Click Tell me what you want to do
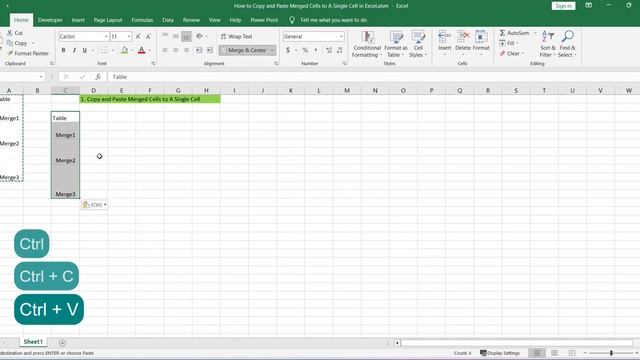640x360 pixels. 333,20
